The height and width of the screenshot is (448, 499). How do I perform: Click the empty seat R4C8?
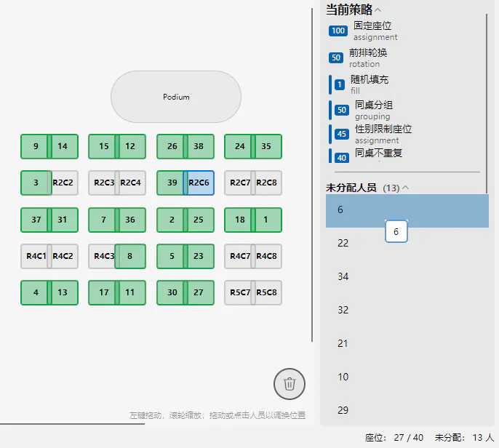click(266, 256)
